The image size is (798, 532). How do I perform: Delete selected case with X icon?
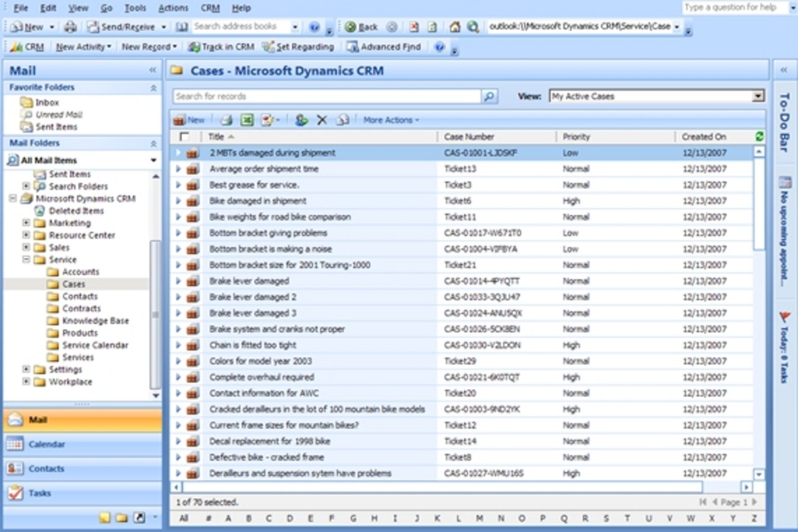pyautogui.click(x=322, y=120)
